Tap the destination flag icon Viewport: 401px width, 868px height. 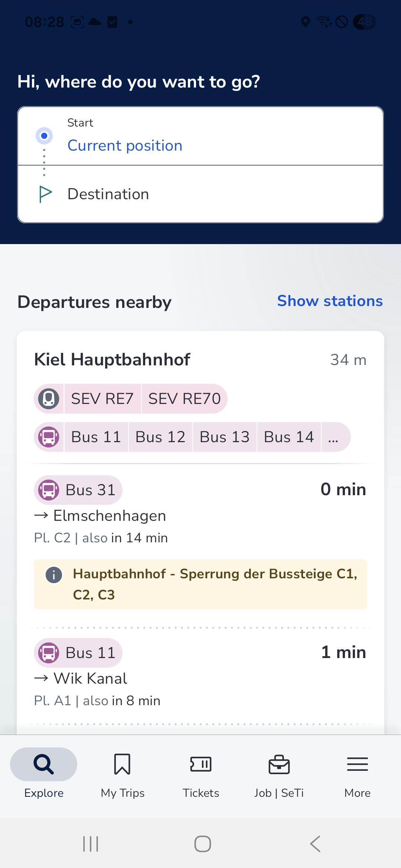45,194
